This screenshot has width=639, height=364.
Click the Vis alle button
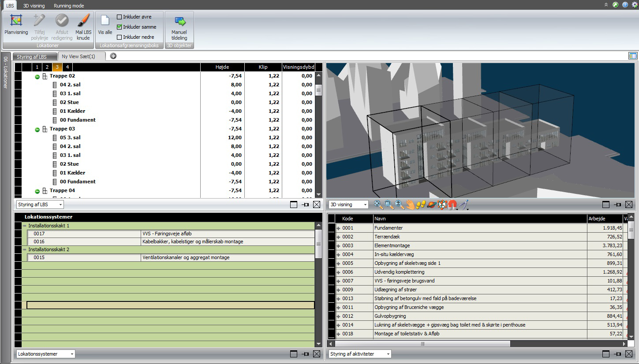coord(105,25)
